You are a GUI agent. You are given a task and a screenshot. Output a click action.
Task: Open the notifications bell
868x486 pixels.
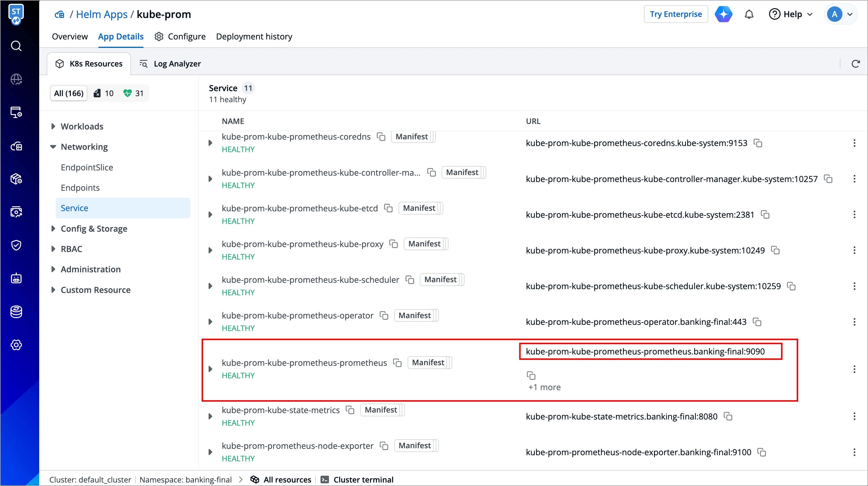[x=749, y=15]
